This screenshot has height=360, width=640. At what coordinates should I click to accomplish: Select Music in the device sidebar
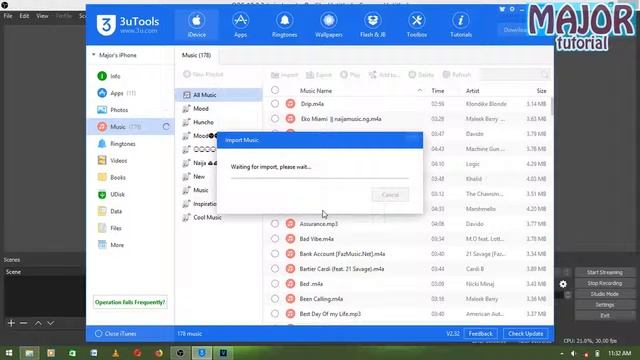coord(130,127)
